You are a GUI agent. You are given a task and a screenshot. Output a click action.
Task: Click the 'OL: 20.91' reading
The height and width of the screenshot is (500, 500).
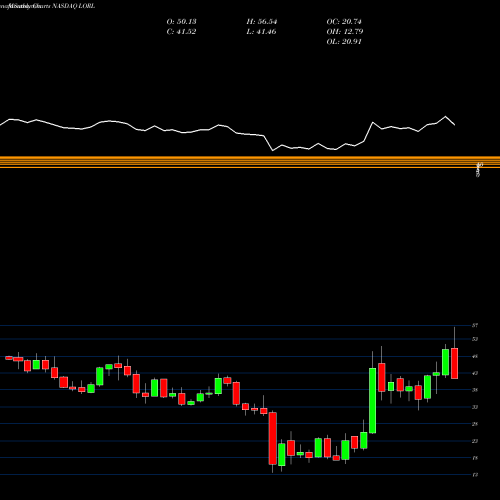(x=344, y=41)
